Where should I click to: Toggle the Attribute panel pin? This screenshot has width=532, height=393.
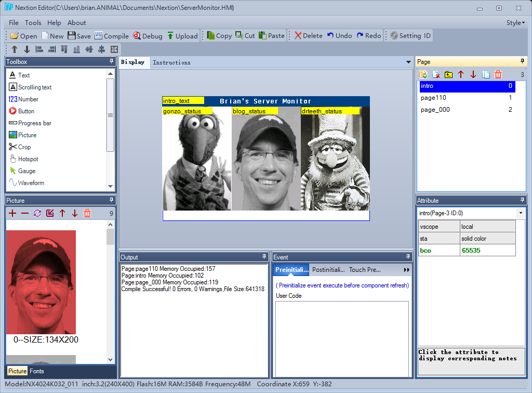(522, 200)
